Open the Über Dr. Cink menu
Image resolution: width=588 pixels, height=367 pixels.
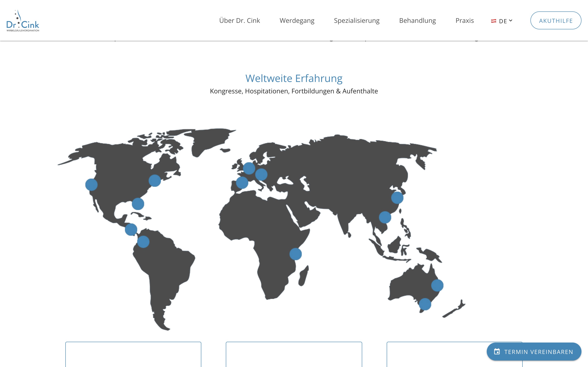tap(239, 21)
